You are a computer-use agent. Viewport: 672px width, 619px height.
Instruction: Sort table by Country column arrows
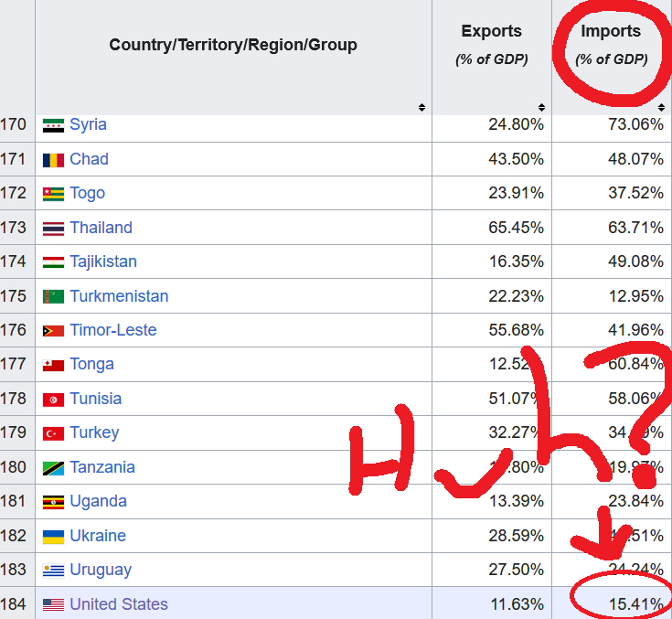[421, 108]
